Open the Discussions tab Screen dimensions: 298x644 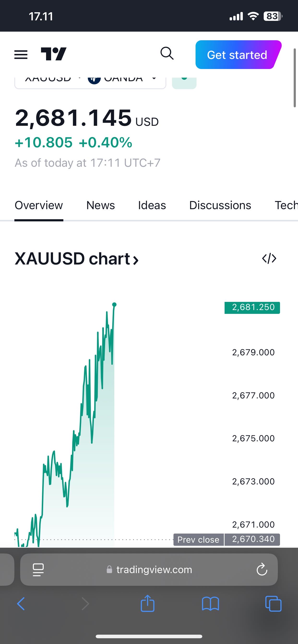point(220,206)
